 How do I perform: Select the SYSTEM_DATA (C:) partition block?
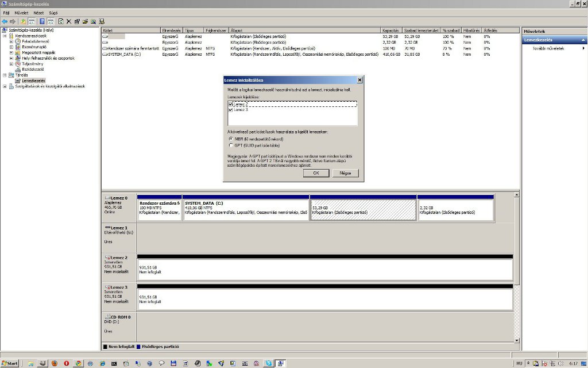tap(246, 208)
